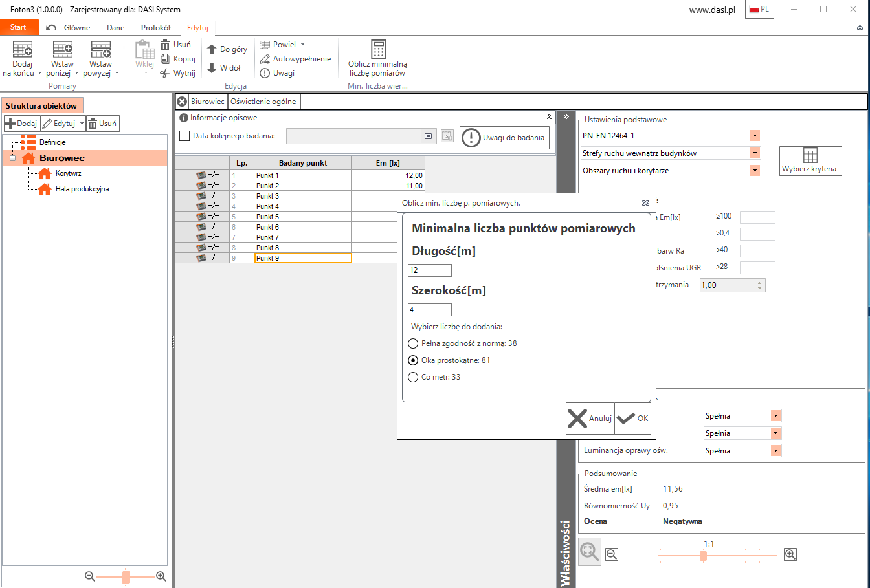This screenshot has height=588, width=870.
Task: Click the undo arrow in the title bar
Action: 51,28
